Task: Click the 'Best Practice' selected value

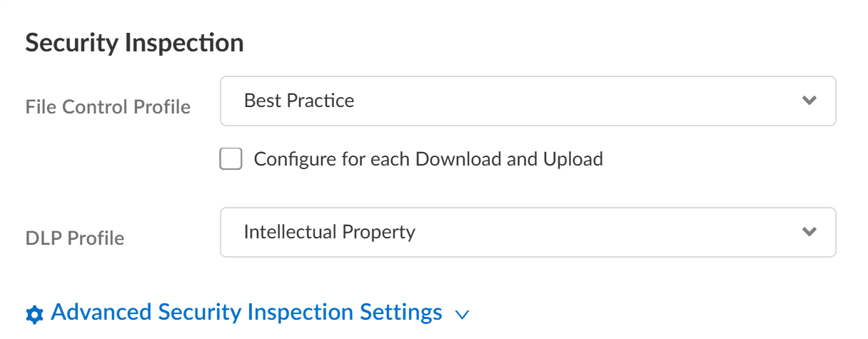Action: click(x=299, y=101)
